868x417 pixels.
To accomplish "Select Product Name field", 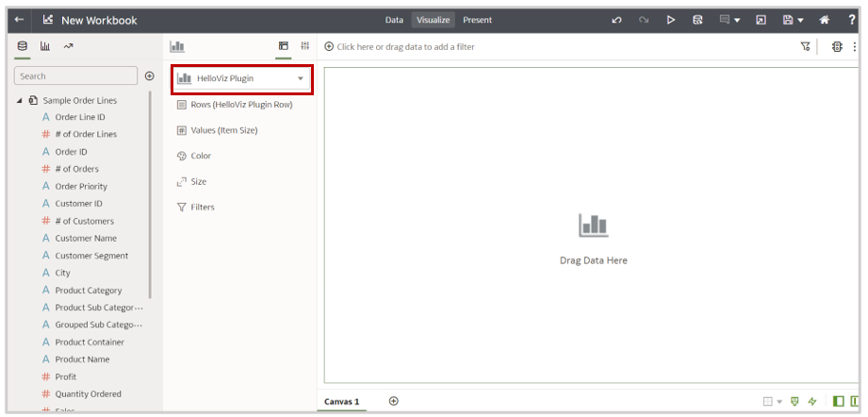I will point(82,359).
